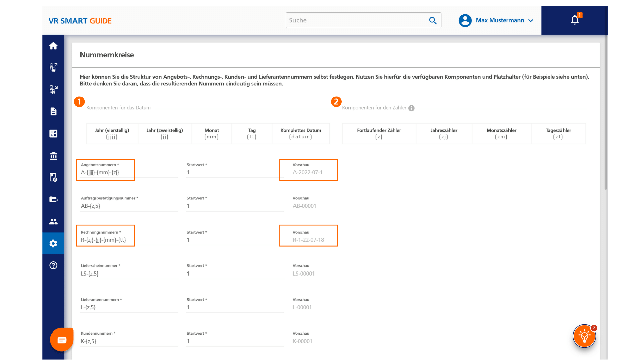Open the home icon in sidebar
The height and width of the screenshot is (362, 644).
coord(53,46)
